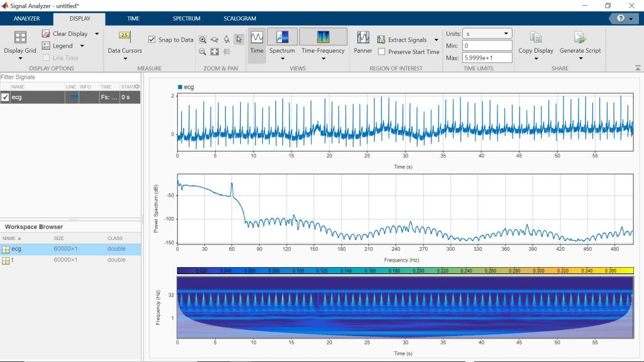Click the Max time limit field
Viewport: 644px width, 362px height.
click(487, 58)
